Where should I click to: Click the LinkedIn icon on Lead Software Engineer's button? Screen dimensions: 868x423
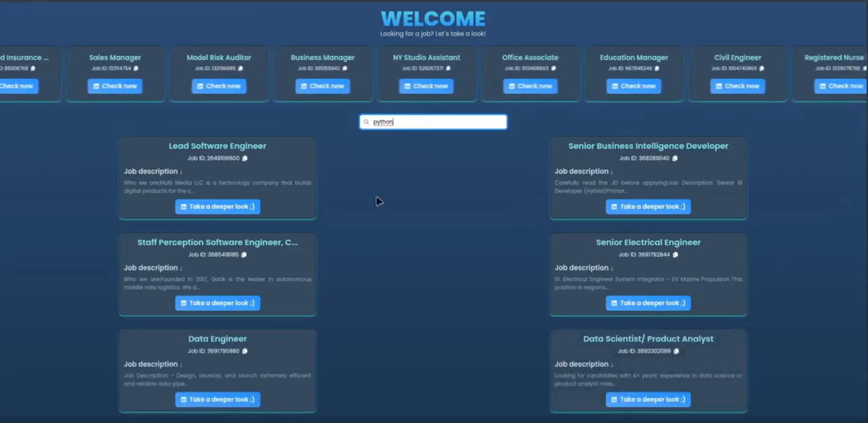coord(183,206)
